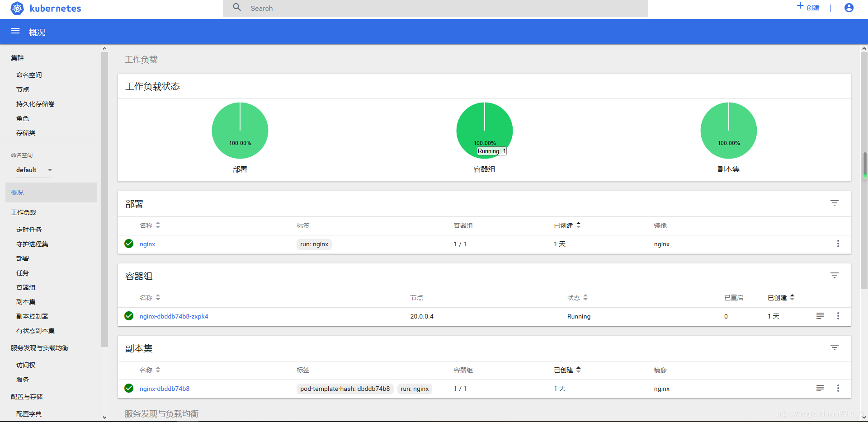The height and width of the screenshot is (422, 868).
Task: Sort 容器组 table by 已创建
Action: [x=781, y=298]
